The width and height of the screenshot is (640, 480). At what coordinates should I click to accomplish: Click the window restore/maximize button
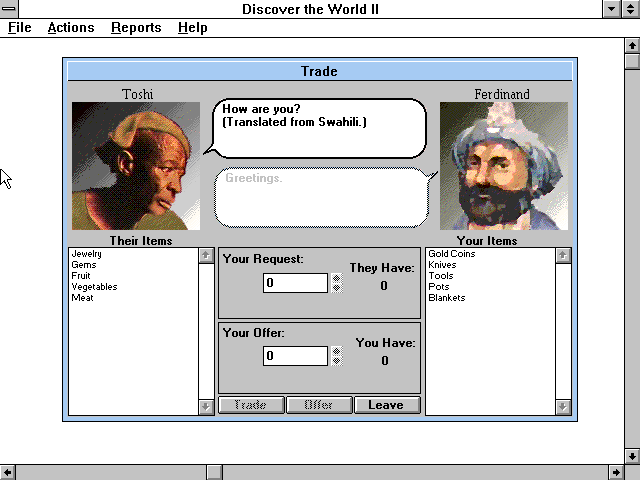tap(631, 9)
